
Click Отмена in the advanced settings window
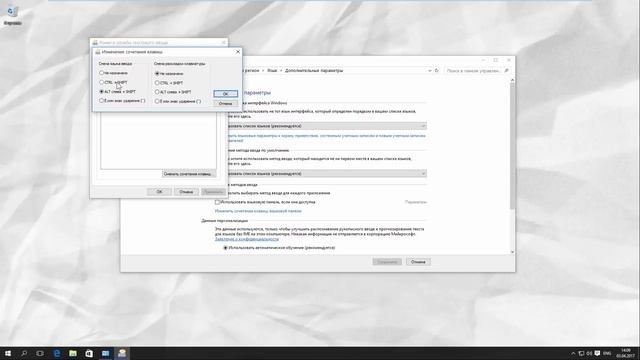point(418,262)
